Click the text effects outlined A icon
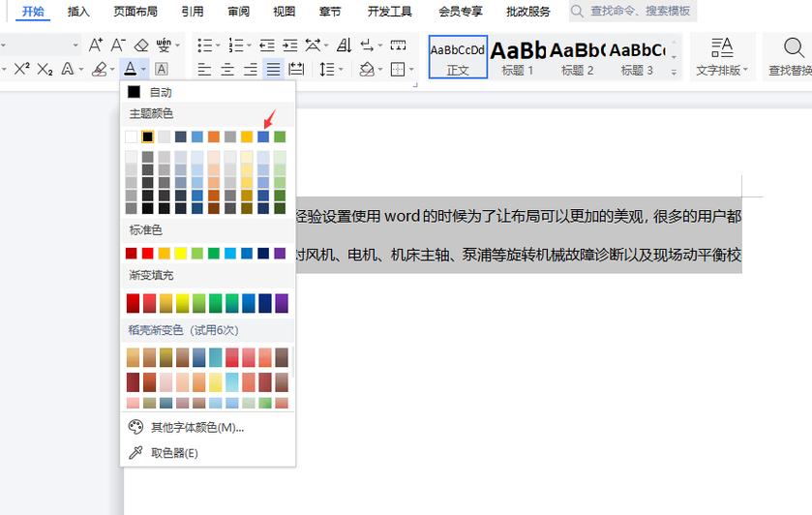812x515 pixels. click(x=68, y=69)
